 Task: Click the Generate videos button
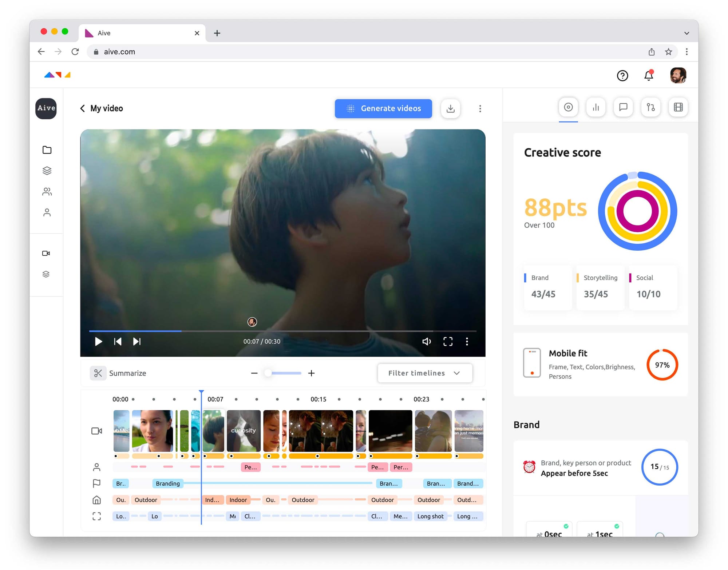(x=383, y=108)
